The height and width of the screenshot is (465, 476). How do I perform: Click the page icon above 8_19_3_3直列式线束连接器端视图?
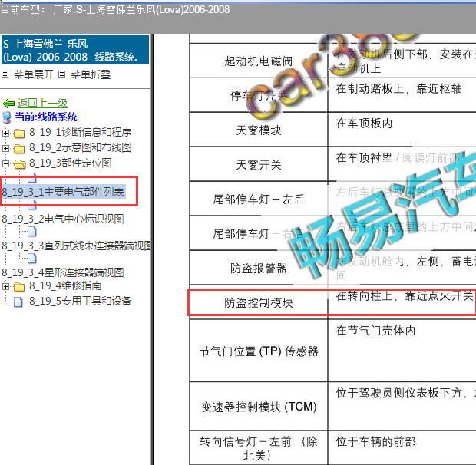tap(32, 232)
